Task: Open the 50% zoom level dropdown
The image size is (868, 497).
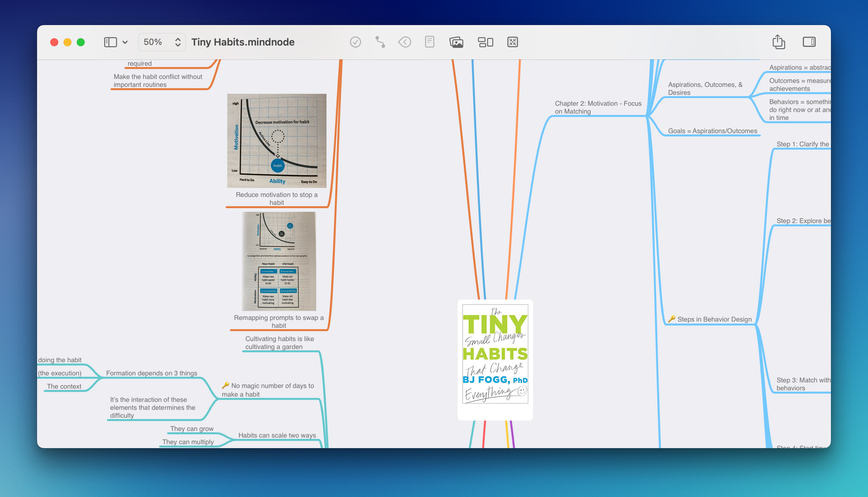Action: pos(153,42)
